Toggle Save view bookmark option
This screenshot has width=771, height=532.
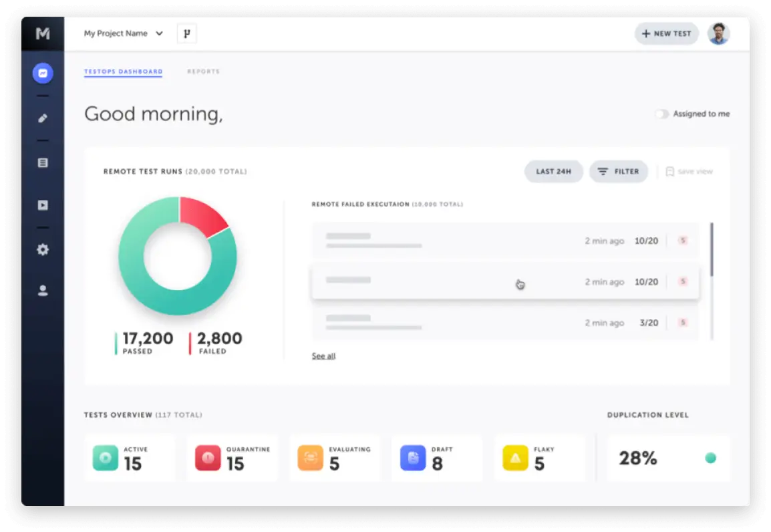click(689, 171)
